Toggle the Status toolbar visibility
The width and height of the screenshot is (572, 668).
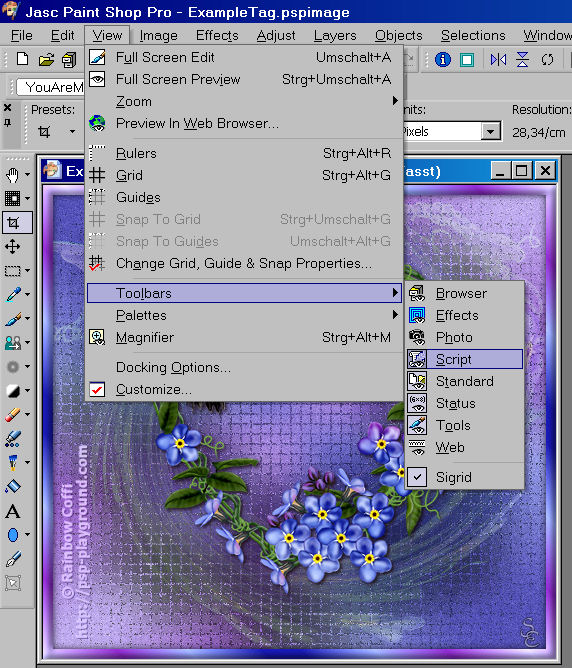click(x=464, y=403)
